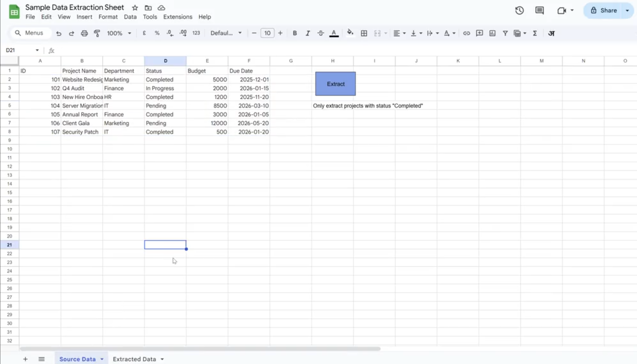The width and height of the screenshot is (637, 364).
Task: Open version history
Action: pyautogui.click(x=519, y=10)
